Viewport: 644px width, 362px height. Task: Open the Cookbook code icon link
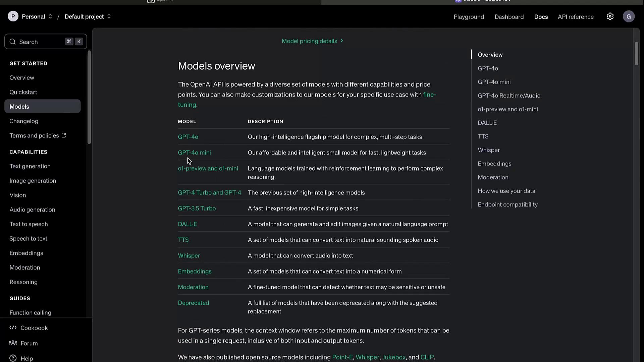[13, 328]
